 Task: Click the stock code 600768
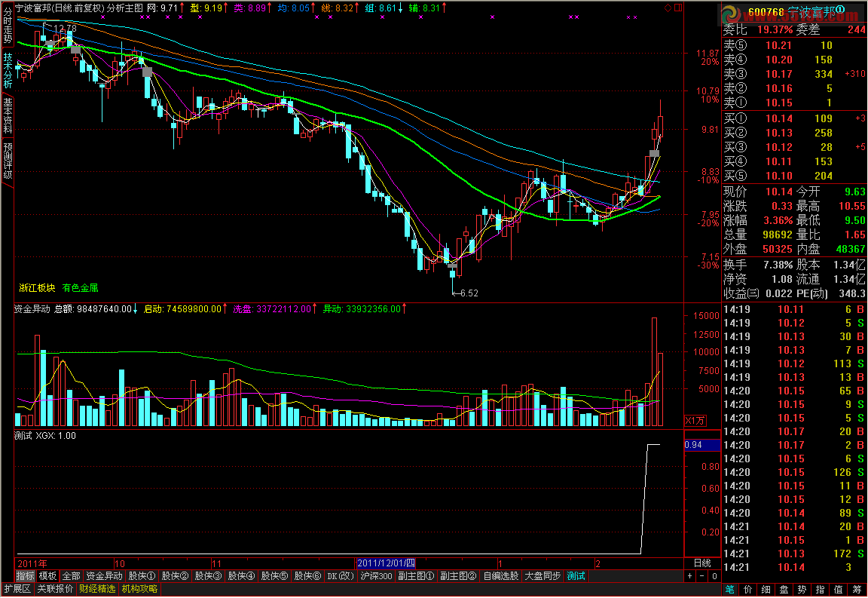point(766,12)
